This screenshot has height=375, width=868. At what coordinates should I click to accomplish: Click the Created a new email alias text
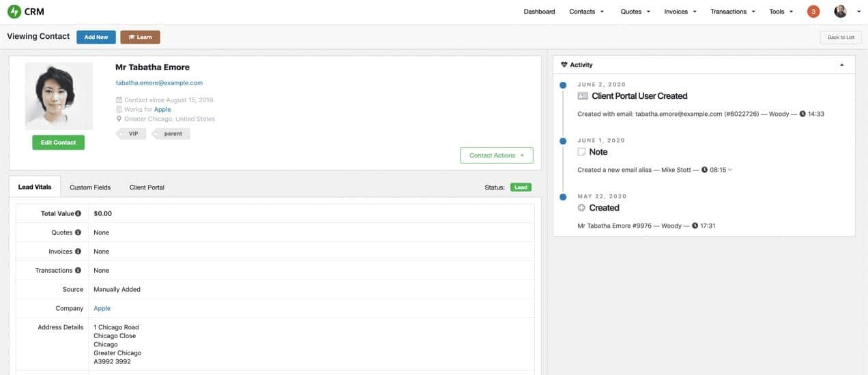click(614, 170)
